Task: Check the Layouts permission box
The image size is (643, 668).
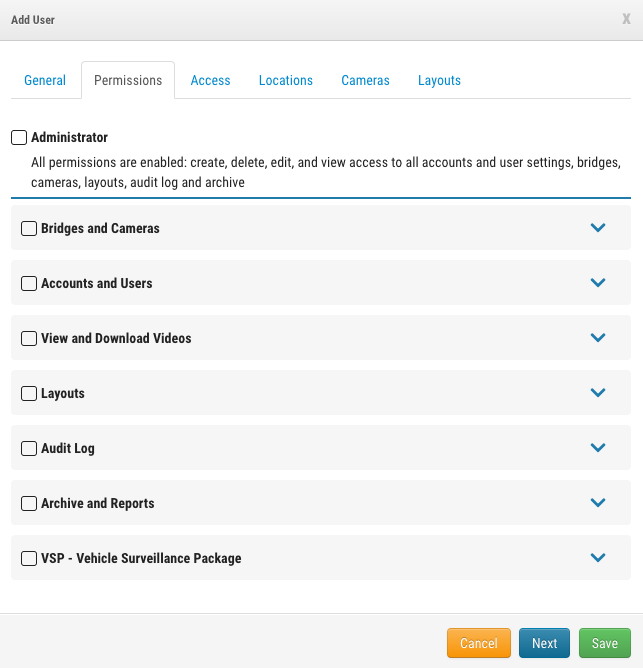Action: [x=29, y=394]
